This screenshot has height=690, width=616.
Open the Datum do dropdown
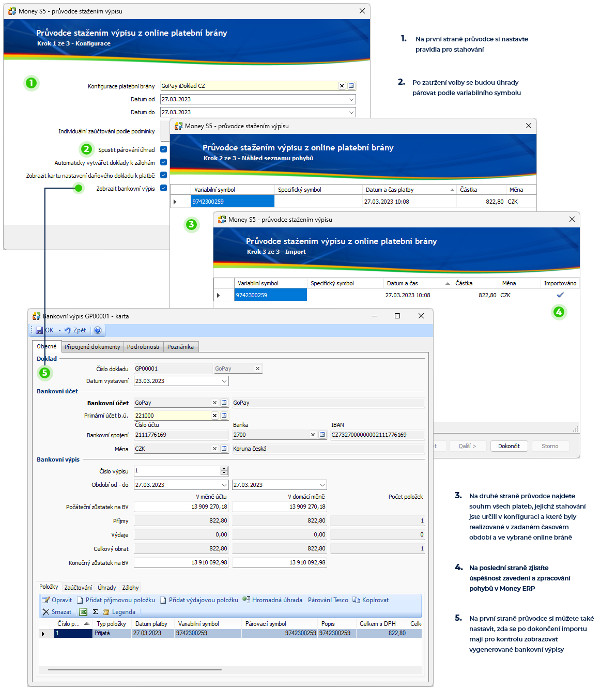click(351, 112)
